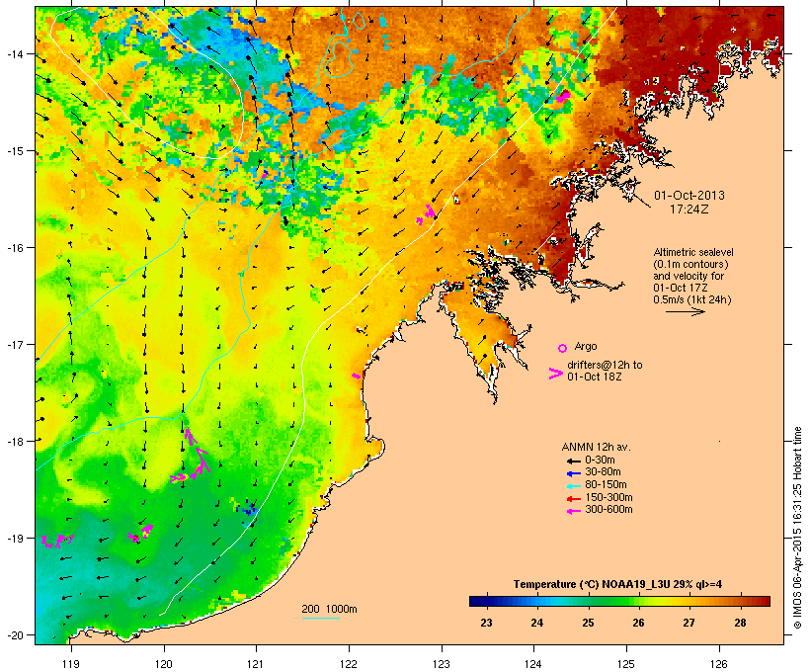The height and width of the screenshot is (672, 810).
Task: Click the cyan line under '200 1000m'
Action: (321, 618)
